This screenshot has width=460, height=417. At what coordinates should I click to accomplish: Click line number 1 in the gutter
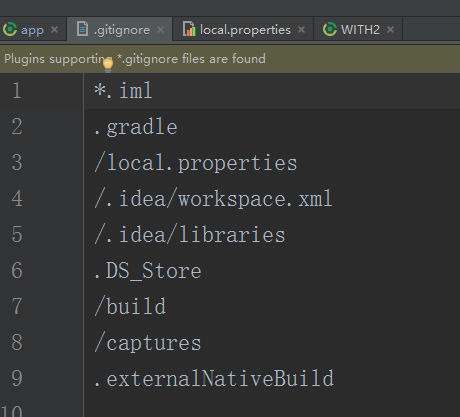(x=17, y=91)
